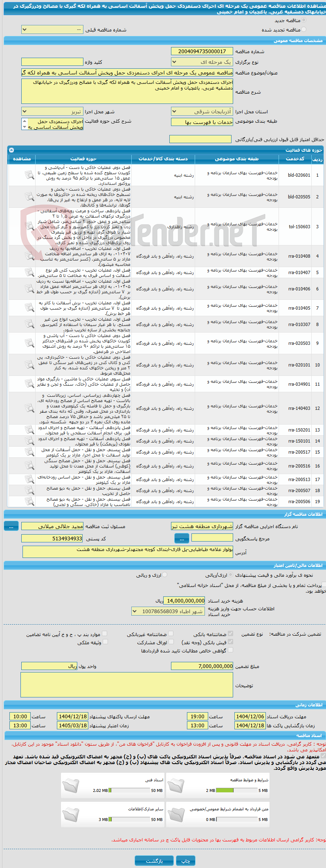Open view icon for row rra-200513
The image size is (326, 868).
click(29, 479)
